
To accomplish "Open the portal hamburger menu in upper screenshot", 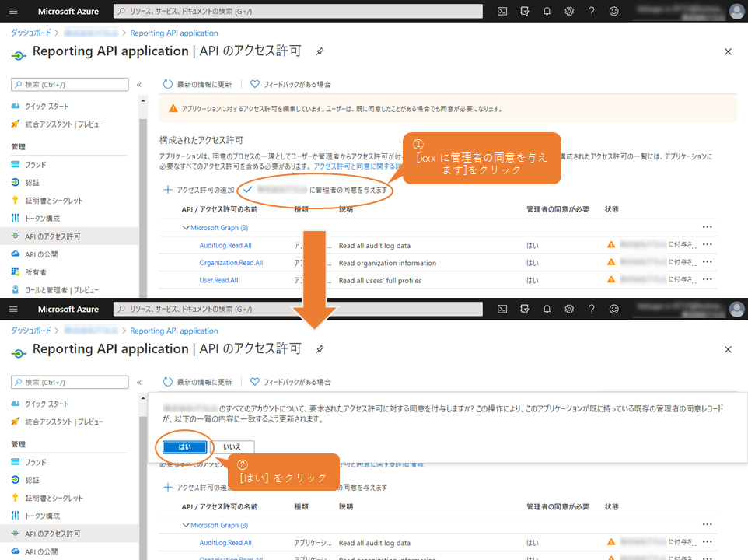I will [x=13, y=11].
